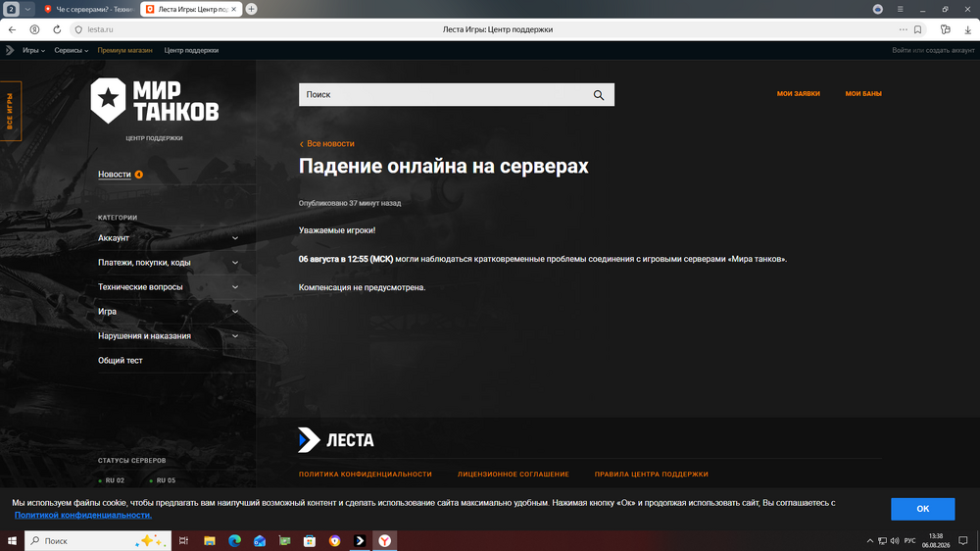Open Политикой конфиденциальности cookie link
This screenshot has width=980, height=551.
coord(83,515)
